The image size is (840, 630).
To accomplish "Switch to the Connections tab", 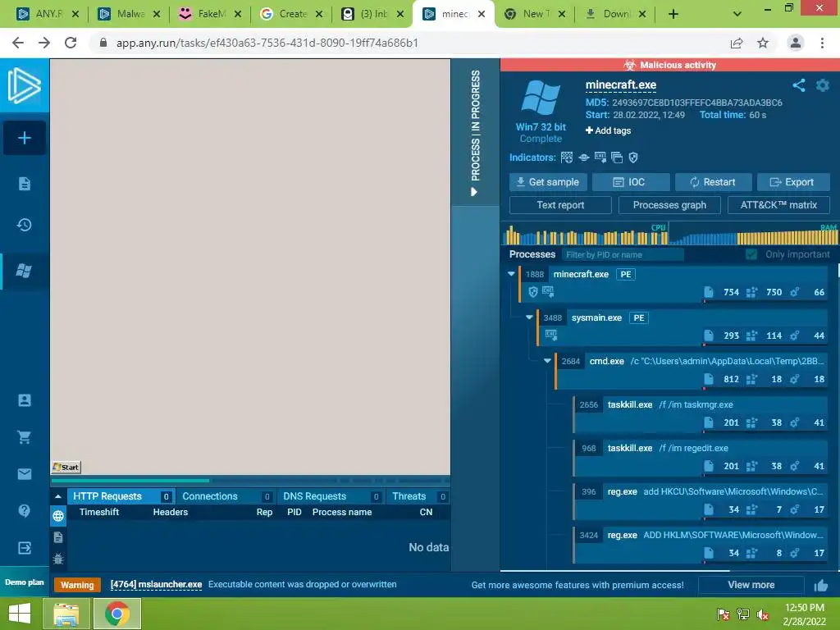I will pos(226,496).
